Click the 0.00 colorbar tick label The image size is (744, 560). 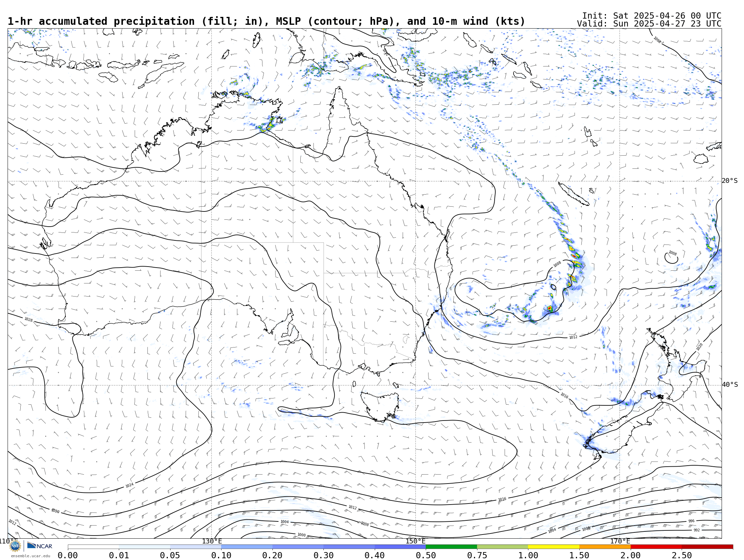[68, 556]
